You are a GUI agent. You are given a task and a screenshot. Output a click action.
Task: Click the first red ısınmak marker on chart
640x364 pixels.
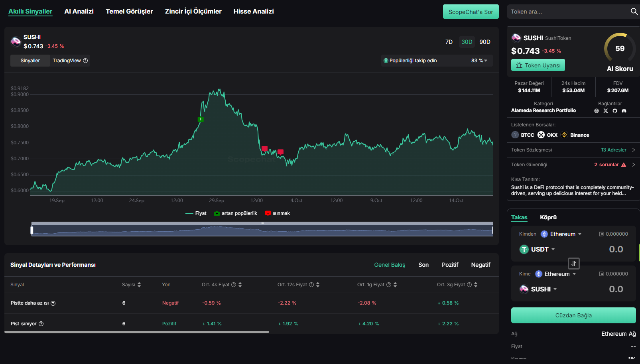pos(264,149)
